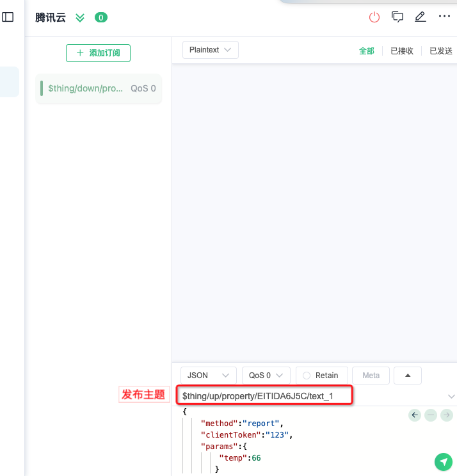The height and width of the screenshot is (476, 457).
Task: Open the new window icon in header
Action: coord(397,17)
